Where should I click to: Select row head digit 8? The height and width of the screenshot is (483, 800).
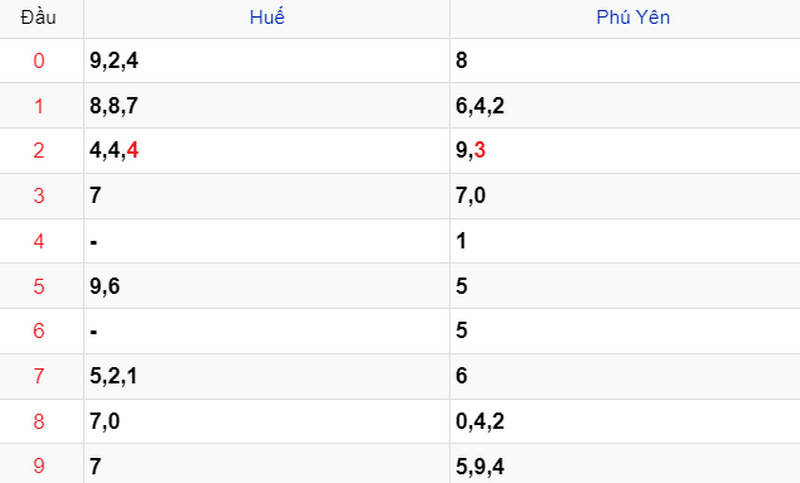(x=39, y=421)
